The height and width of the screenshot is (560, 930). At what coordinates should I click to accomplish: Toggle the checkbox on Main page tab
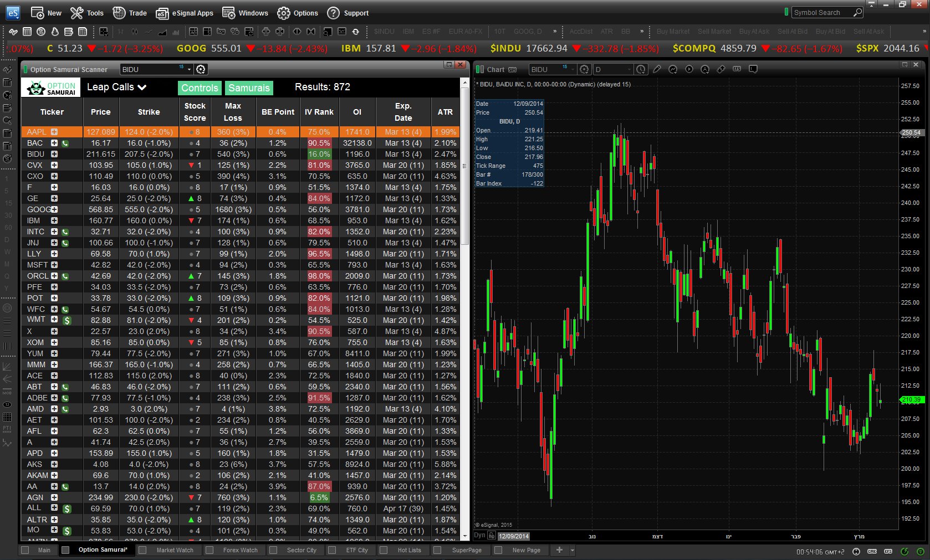click(25, 550)
